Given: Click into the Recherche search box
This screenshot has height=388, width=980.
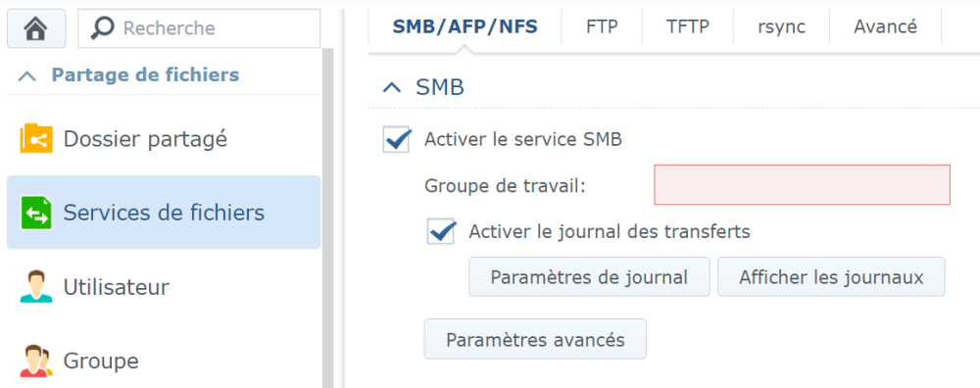Looking at the screenshot, I should (x=199, y=28).
